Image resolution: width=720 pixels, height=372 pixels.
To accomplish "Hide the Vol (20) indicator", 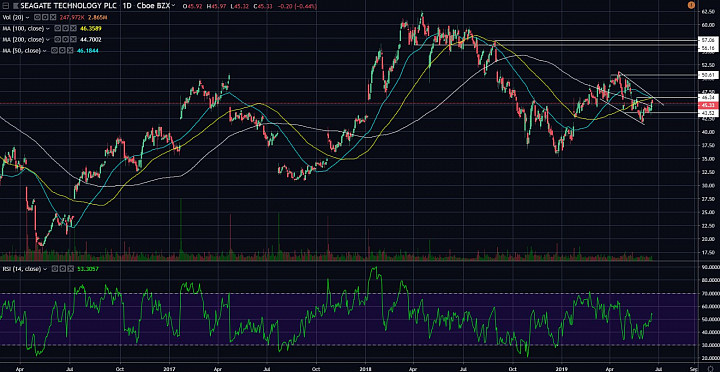I will (37, 17).
